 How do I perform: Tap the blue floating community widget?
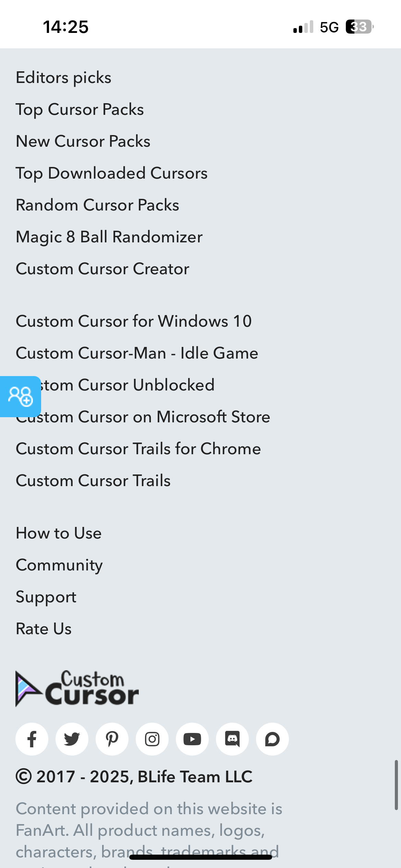[20, 396]
